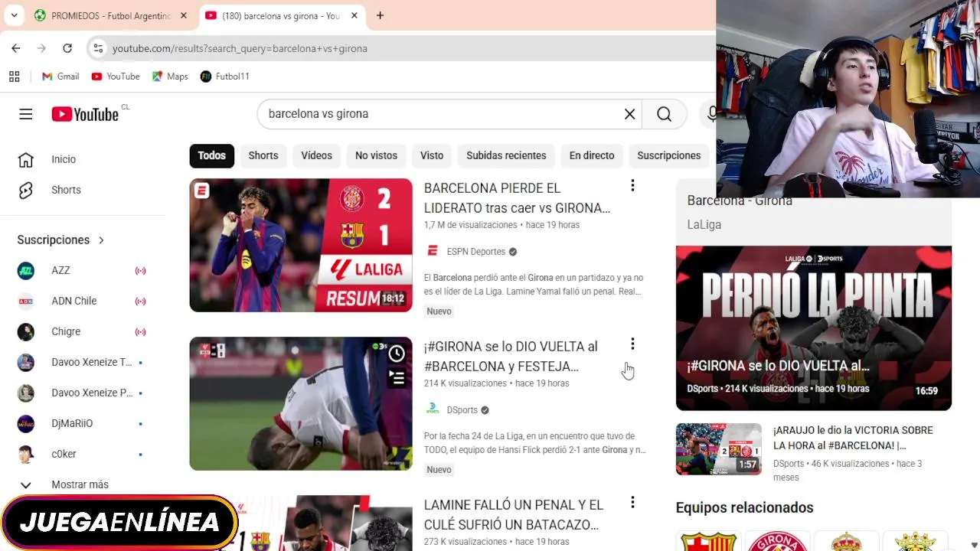Select the Suscripciones filter chip
Screen dimensions: 980x551
tap(669, 155)
